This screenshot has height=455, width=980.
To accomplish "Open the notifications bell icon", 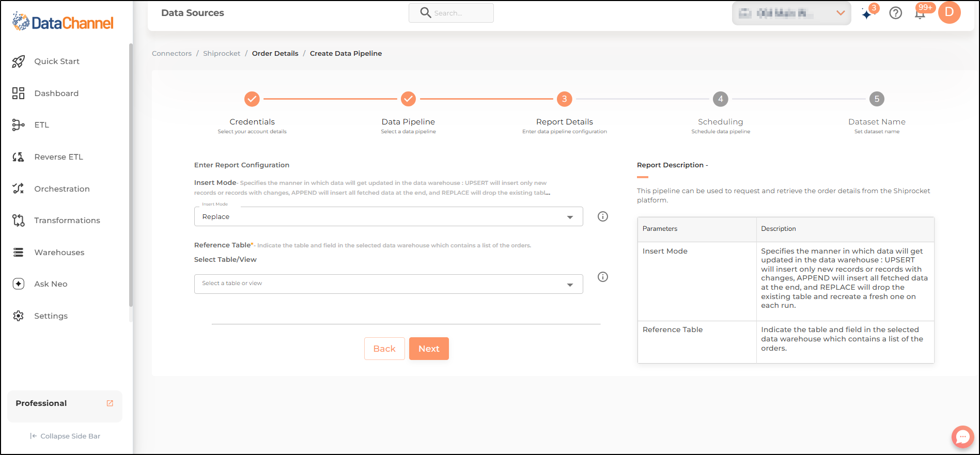I will 920,13.
